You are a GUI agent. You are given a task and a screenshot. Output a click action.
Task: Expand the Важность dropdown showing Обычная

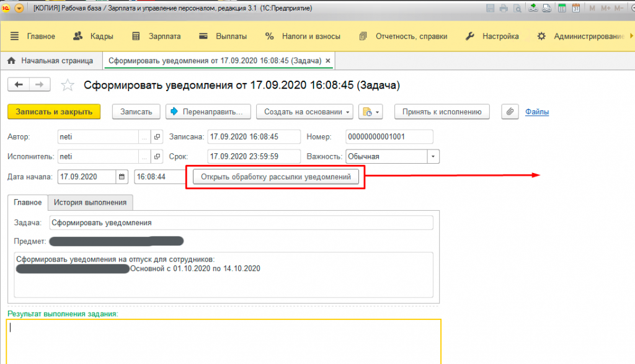point(433,156)
